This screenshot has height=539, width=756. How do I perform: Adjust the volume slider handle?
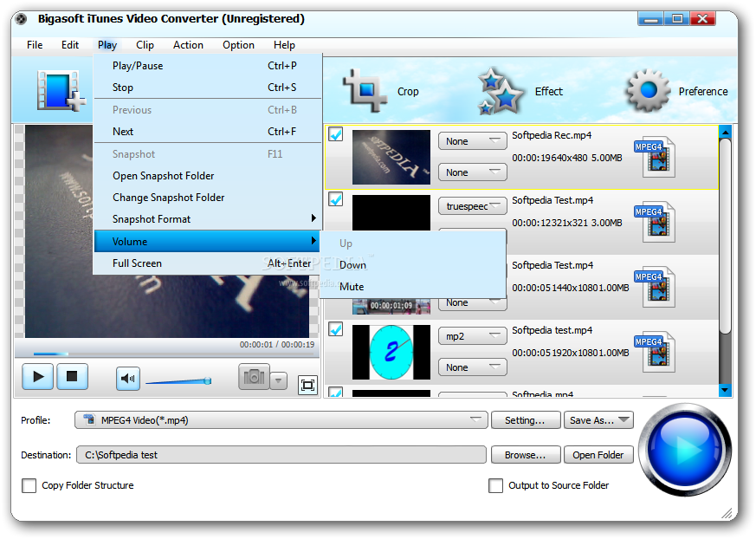tap(207, 380)
